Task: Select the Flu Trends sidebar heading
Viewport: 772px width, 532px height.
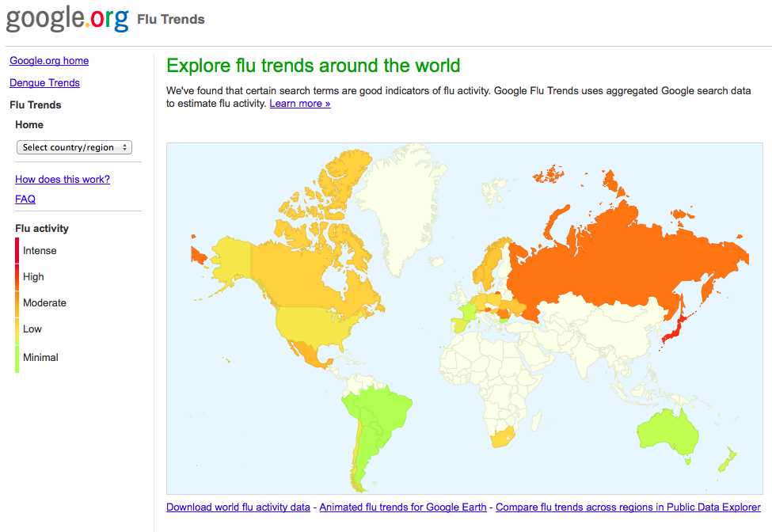Action: 36,104
